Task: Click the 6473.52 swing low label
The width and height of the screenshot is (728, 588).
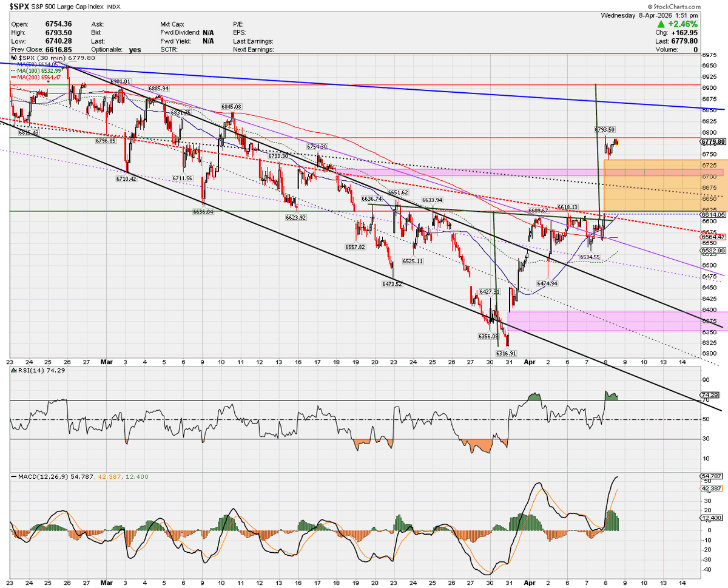Action: 392,284
